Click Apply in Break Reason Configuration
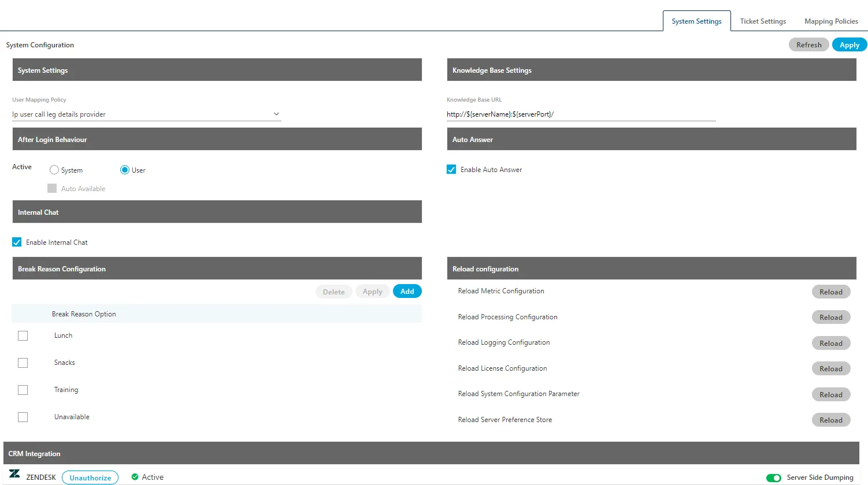This screenshot has width=868, height=485. pyautogui.click(x=373, y=292)
